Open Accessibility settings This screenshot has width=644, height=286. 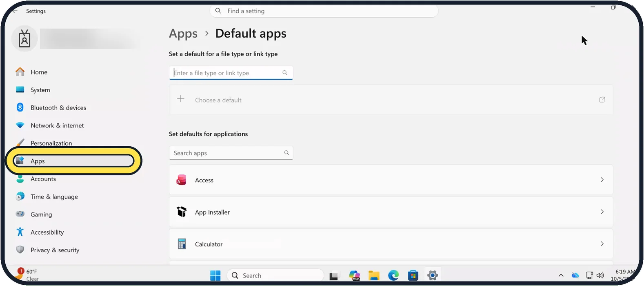[47, 232]
